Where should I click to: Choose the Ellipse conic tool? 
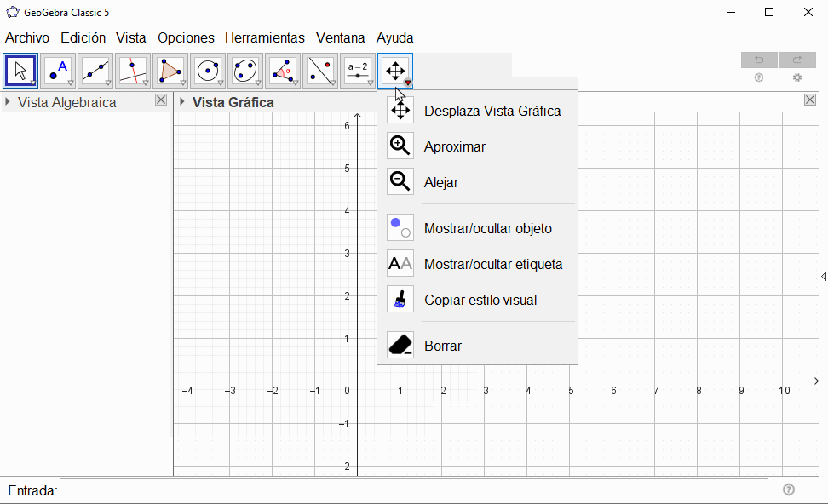click(245, 71)
